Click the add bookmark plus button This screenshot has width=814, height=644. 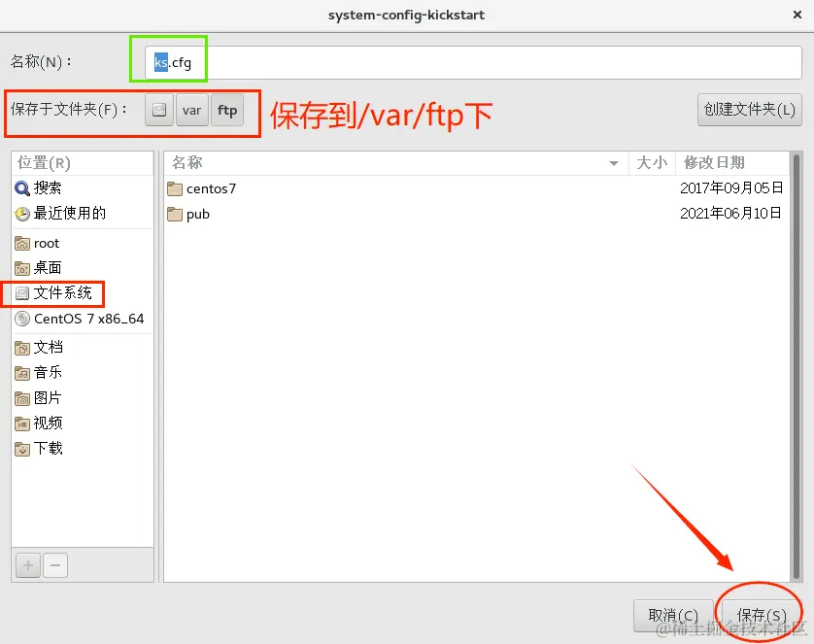point(28,565)
